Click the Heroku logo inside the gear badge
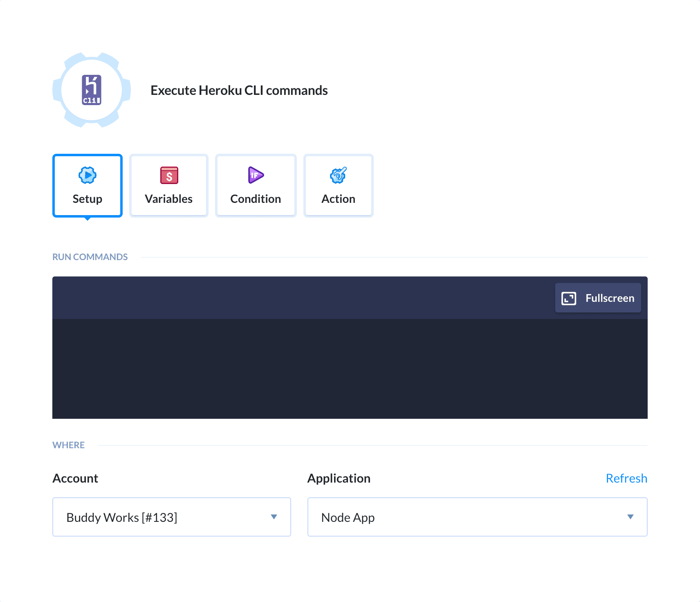The image size is (700, 602). pos(91,90)
